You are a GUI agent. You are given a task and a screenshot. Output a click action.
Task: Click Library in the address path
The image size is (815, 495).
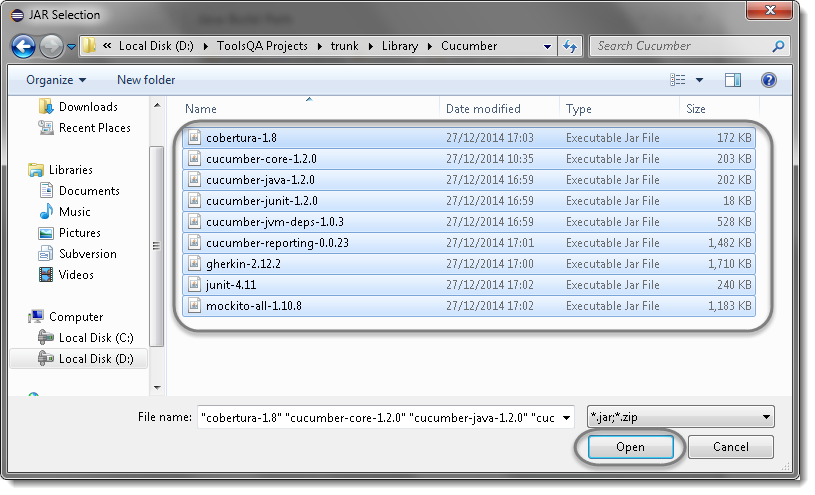tap(400, 46)
